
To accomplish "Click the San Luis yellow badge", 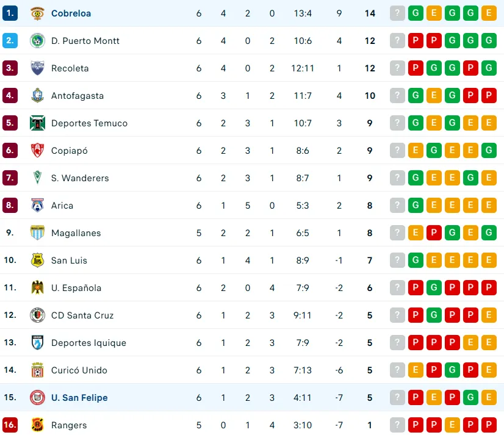I will click(x=37, y=261).
